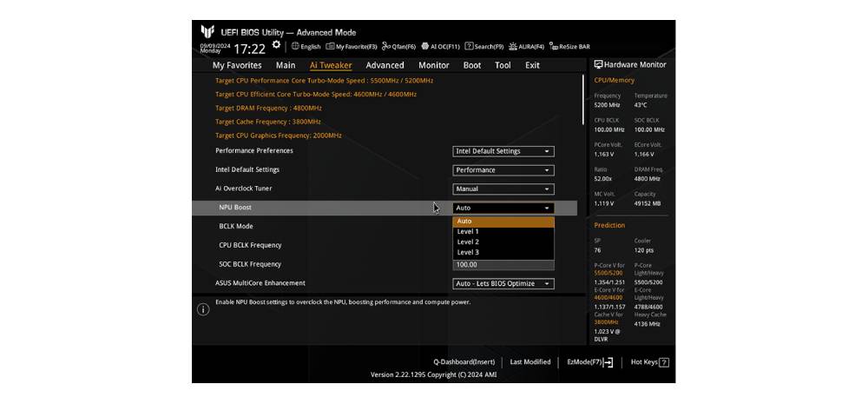868x404 pixels.
Task: Toggle ReSize BAR option
Action: coord(569,47)
